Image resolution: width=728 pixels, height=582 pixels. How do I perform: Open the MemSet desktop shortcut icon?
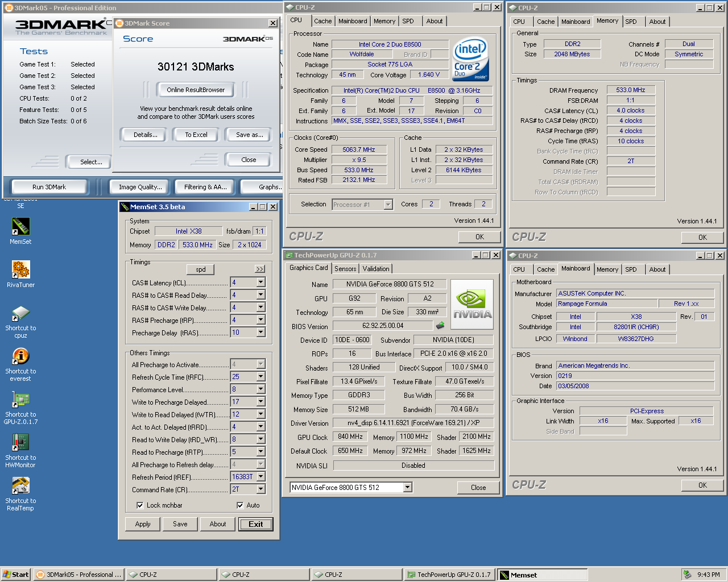[20, 227]
